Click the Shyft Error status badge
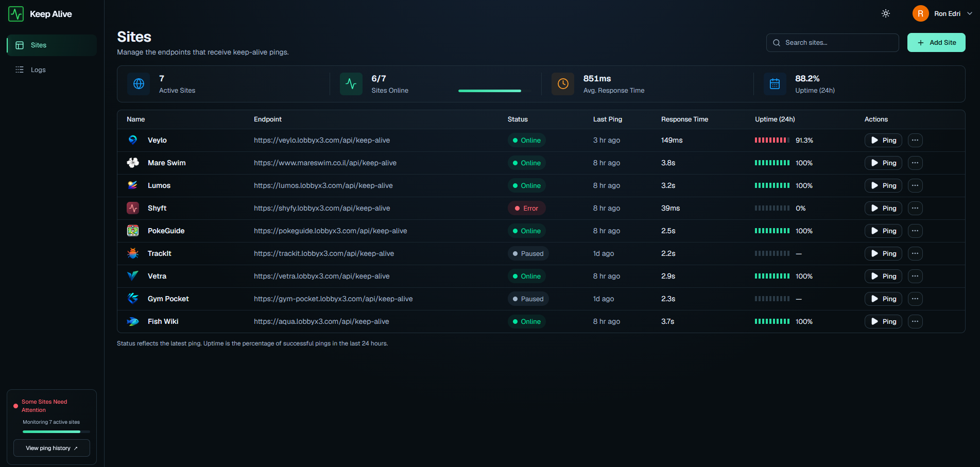The image size is (980, 467). [526, 208]
